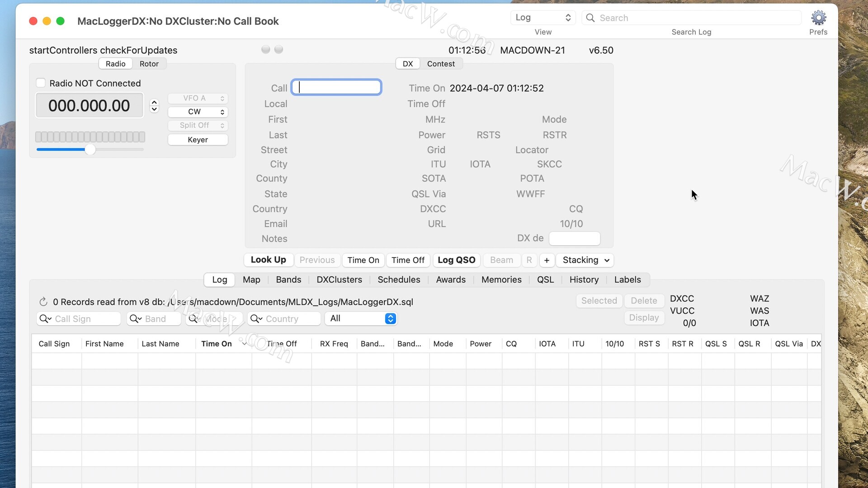Open the Bands tab
868x488 pixels.
click(288, 280)
